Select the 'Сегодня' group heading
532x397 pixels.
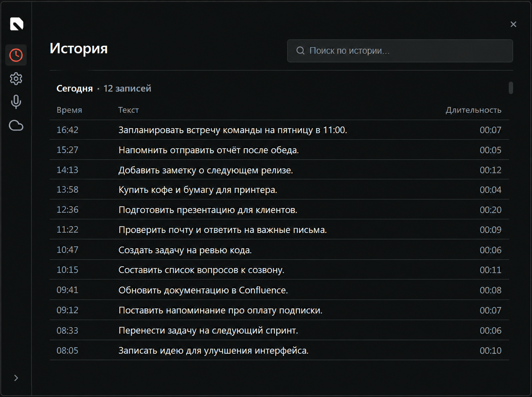74,88
